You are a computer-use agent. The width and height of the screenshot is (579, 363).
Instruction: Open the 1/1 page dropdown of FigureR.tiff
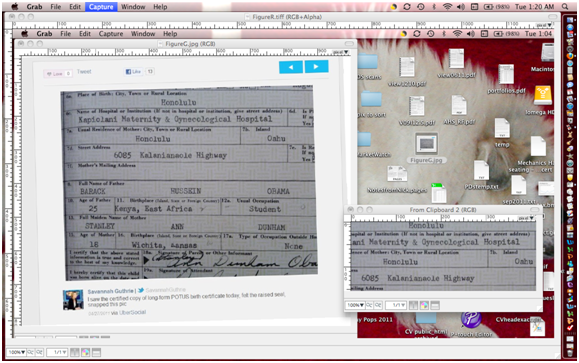[x=57, y=352]
